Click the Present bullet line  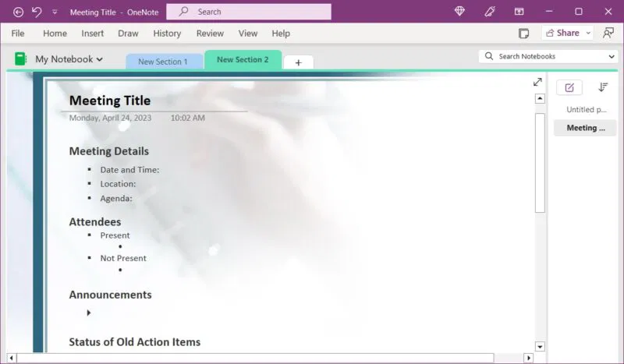(x=115, y=235)
